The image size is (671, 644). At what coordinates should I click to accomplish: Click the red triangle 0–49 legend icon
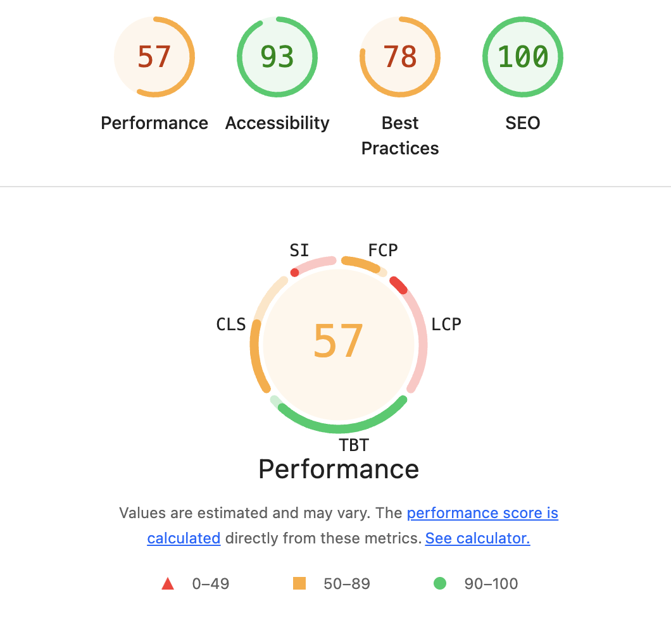point(168,583)
